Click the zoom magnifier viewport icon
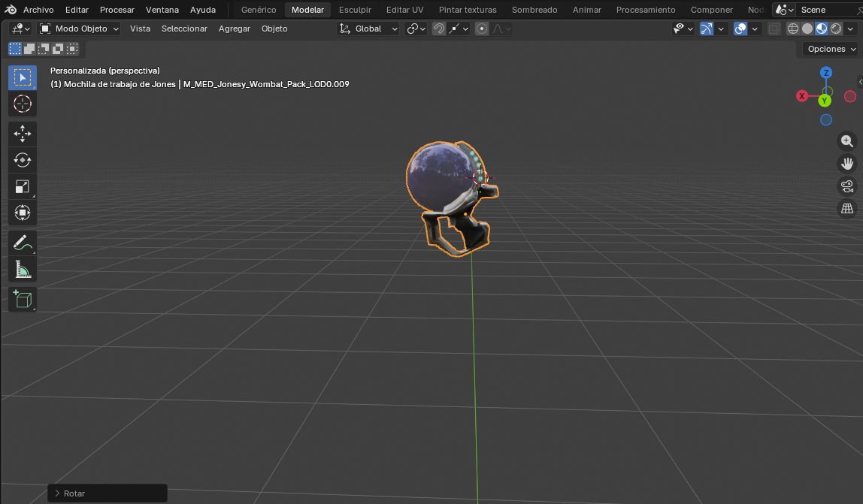Screen dimensions: 863x504 [847, 141]
